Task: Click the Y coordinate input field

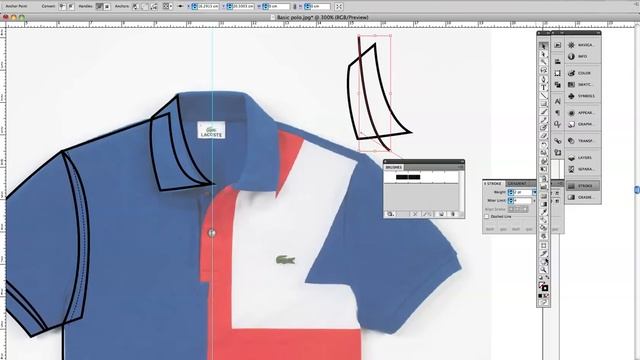Action: tap(243, 7)
